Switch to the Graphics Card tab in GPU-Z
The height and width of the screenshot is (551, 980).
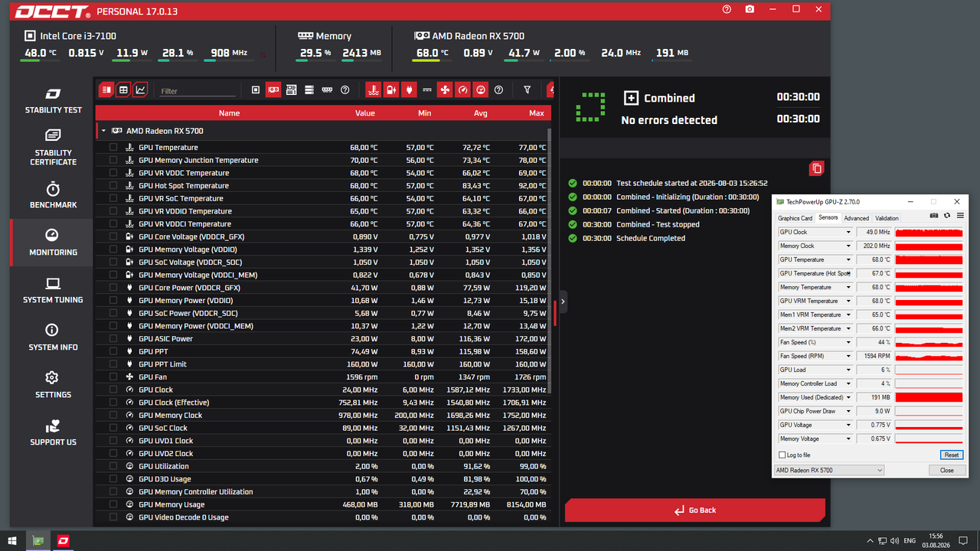(x=795, y=218)
